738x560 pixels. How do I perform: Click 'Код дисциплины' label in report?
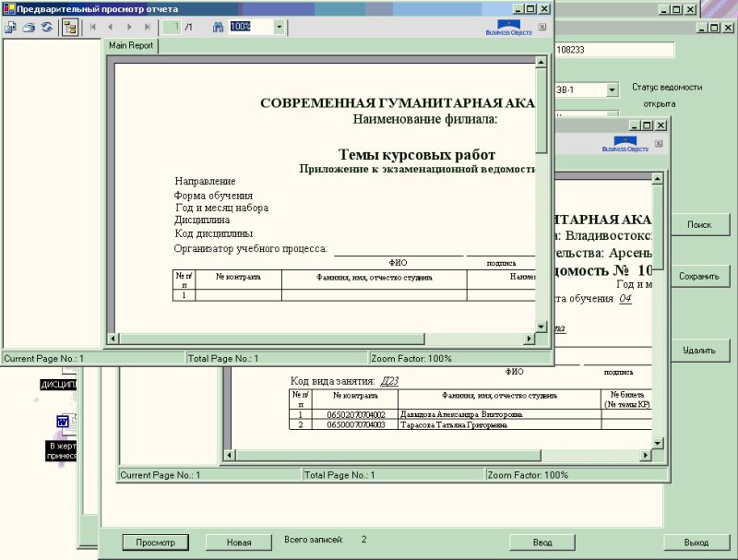tap(214, 233)
